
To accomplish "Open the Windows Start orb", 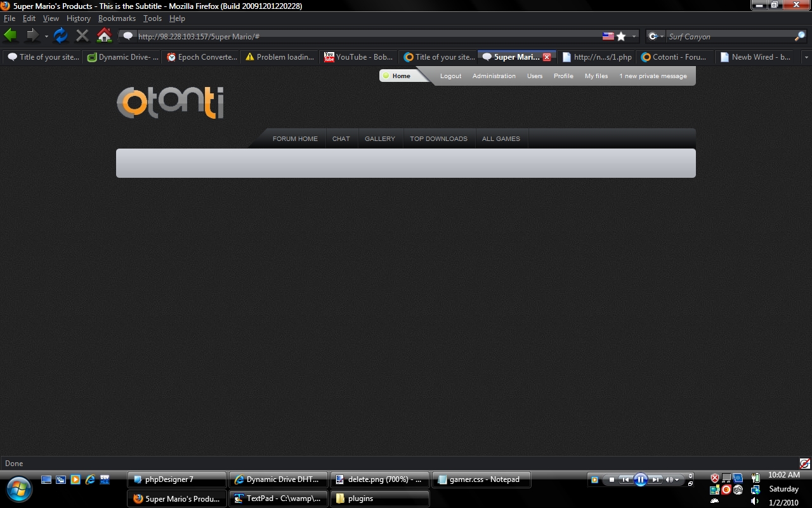I will [x=19, y=489].
